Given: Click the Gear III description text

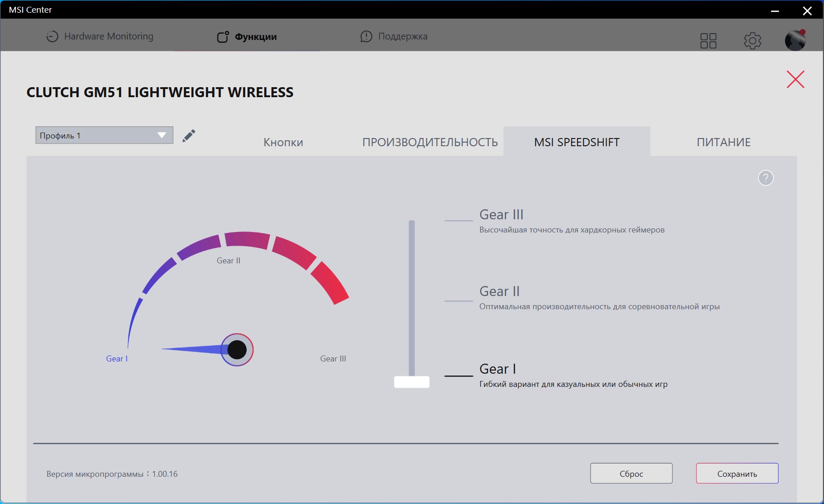Looking at the screenshot, I should pos(572,230).
